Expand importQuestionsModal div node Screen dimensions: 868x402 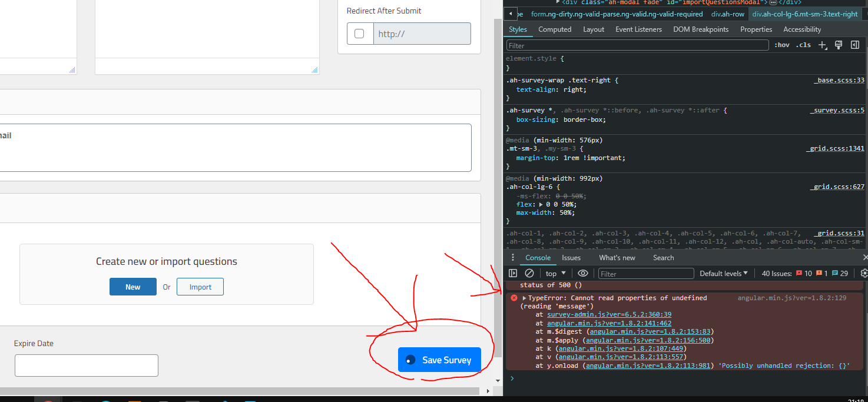(x=558, y=2)
